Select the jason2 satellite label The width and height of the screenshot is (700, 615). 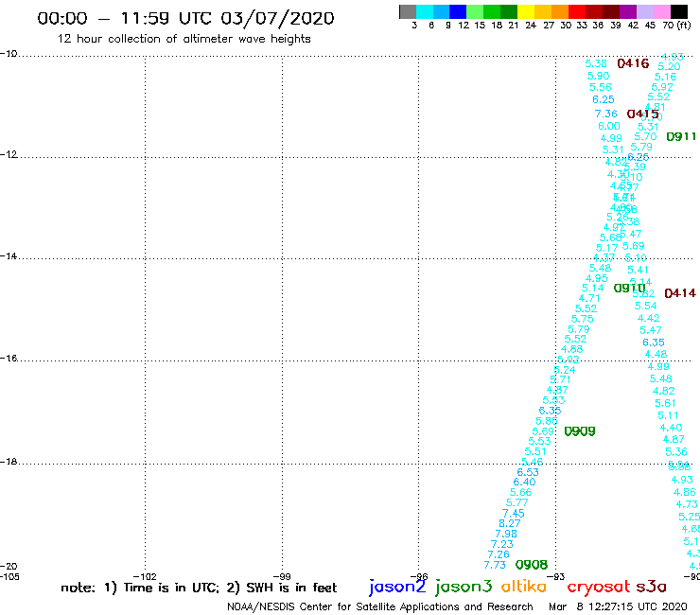click(x=397, y=587)
